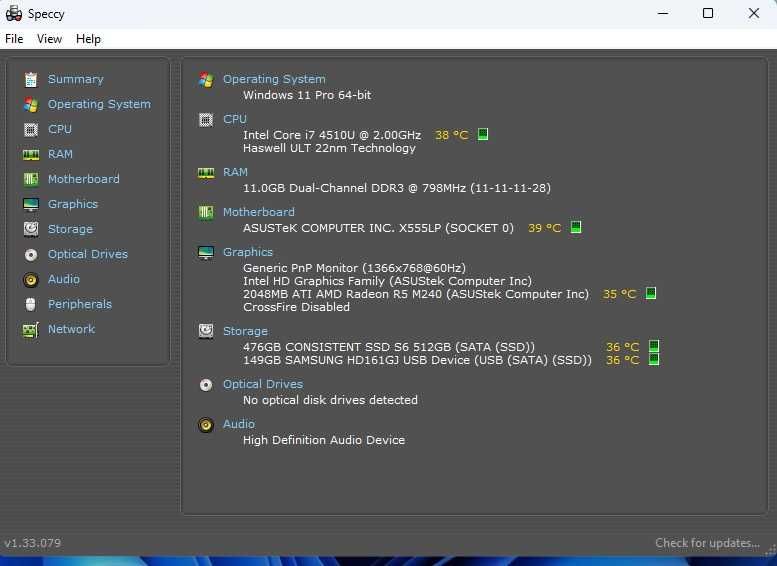Click the disc icon beside Optical Drives heading in main panel
Screen dimensions: 777x566
point(206,385)
